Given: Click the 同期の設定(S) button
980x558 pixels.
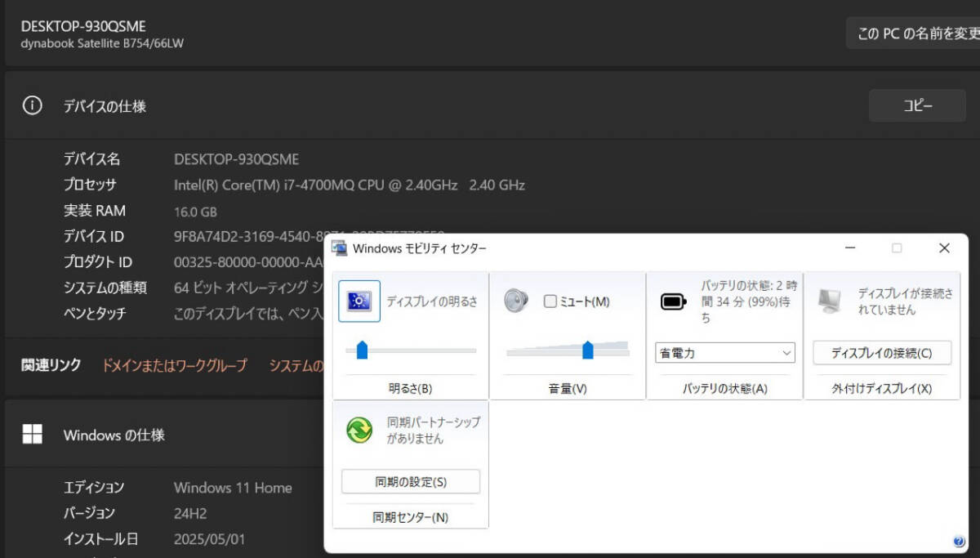Looking at the screenshot, I should tap(411, 482).
